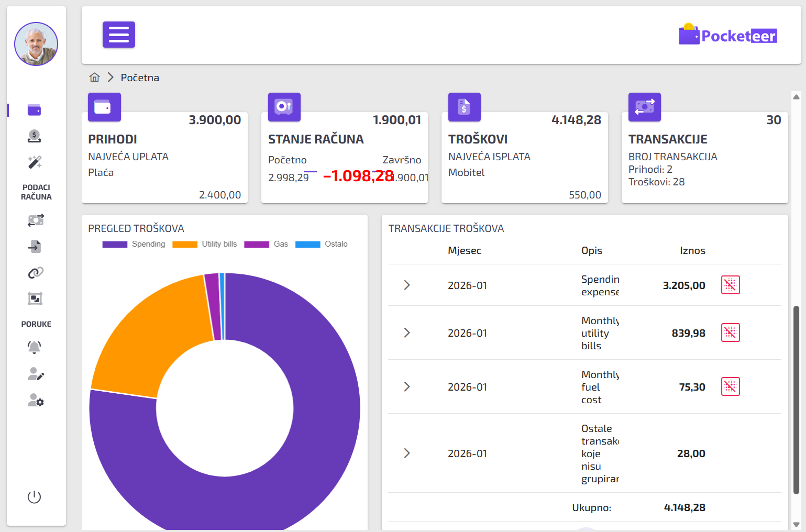Click the TRANSAKCIJE TROŠKOVA heading

coord(446,228)
